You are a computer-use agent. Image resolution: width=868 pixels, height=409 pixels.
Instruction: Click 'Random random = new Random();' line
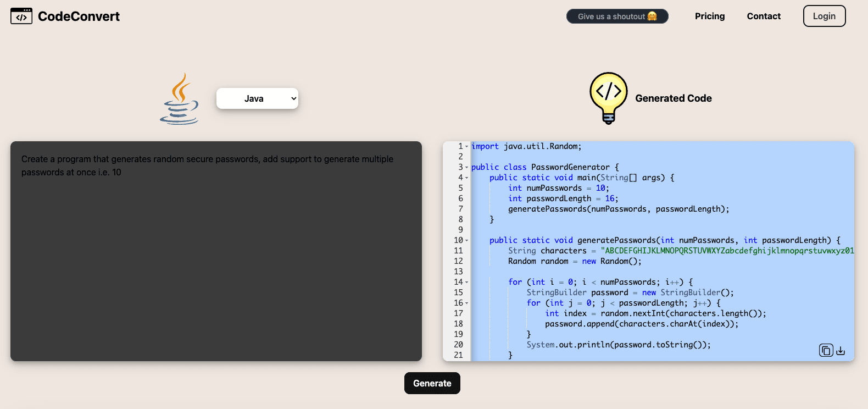pyautogui.click(x=575, y=261)
